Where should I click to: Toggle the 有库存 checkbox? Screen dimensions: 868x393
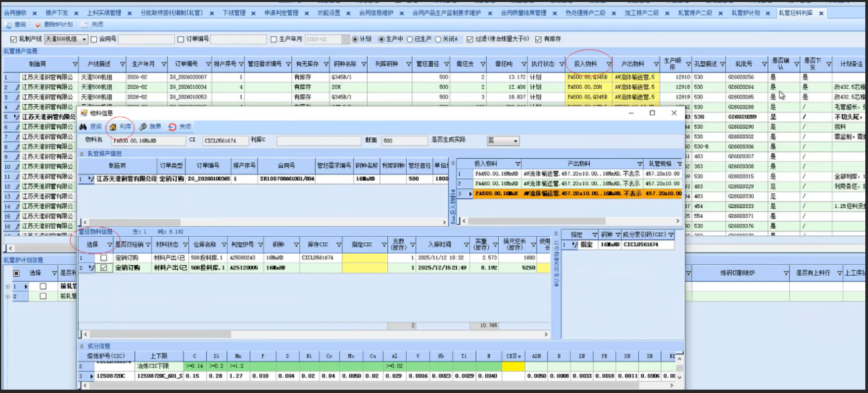tap(538, 39)
